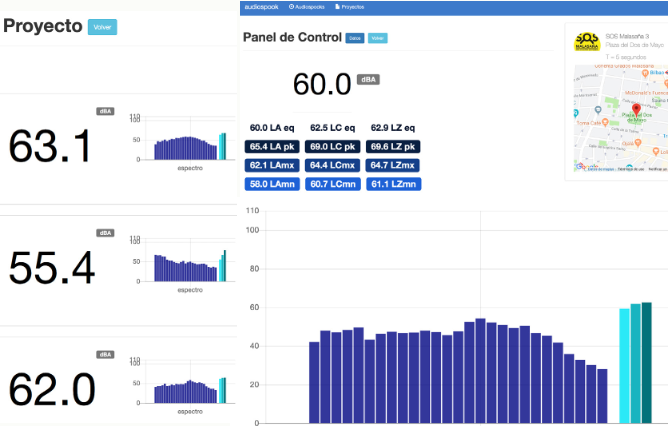Viewport: 668px width, 426px height.
Task: Click the SOS Malasaña 3 device name
Action: point(627,36)
